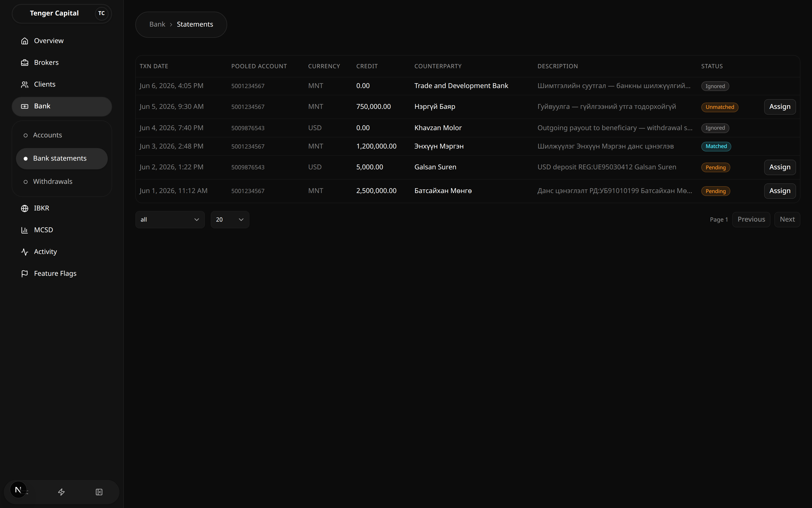Click the Outgoing payout to beneficiary description
Image resolution: width=812 pixels, height=508 pixels.
click(615, 128)
